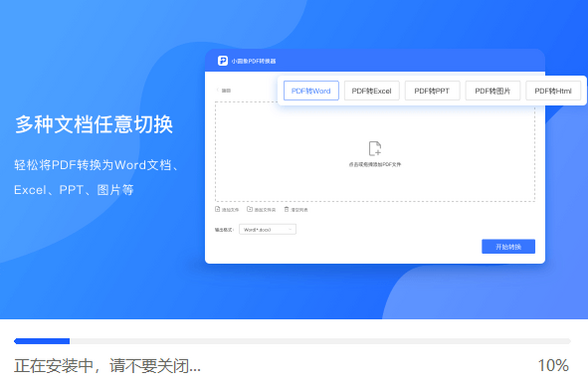Select the PDF转Word tab

311,91
